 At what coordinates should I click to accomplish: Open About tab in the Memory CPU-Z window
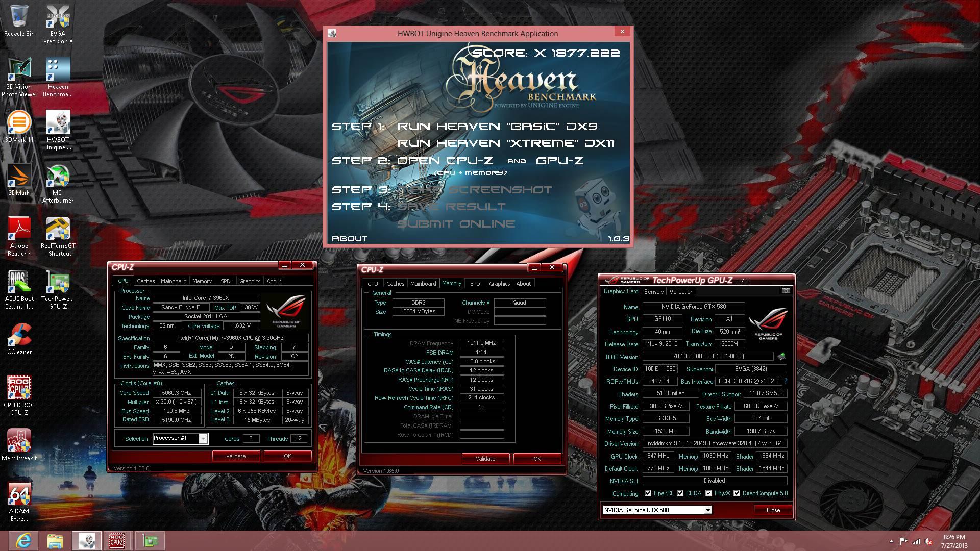coord(523,284)
